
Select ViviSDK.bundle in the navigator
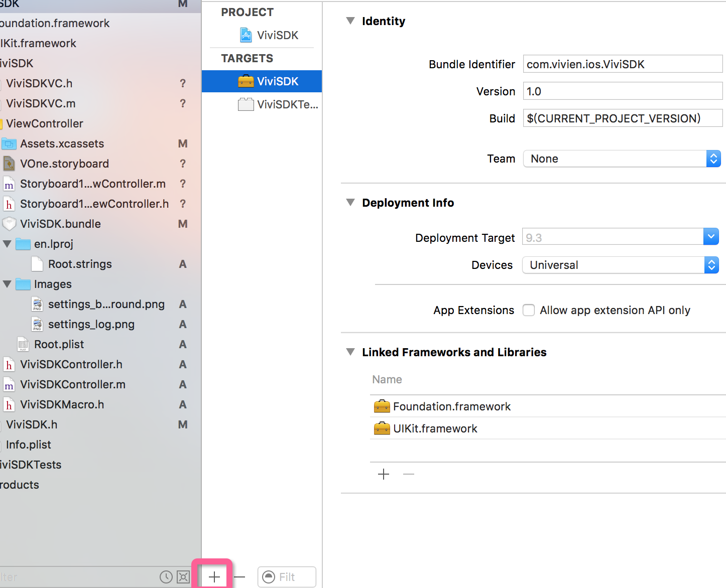point(60,224)
